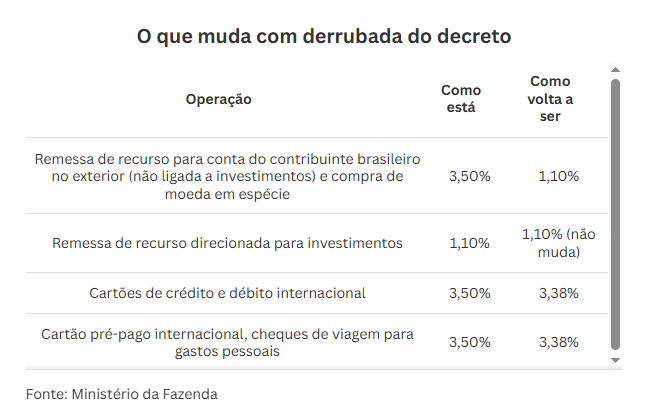
Task: Click the Como volta a ser header
Action: coord(550,99)
